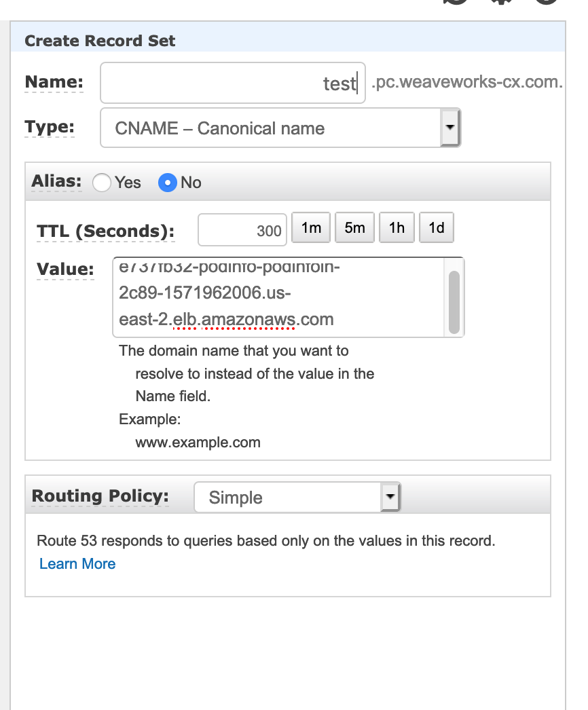Click the Value label
The image size is (588, 710).
tap(65, 269)
